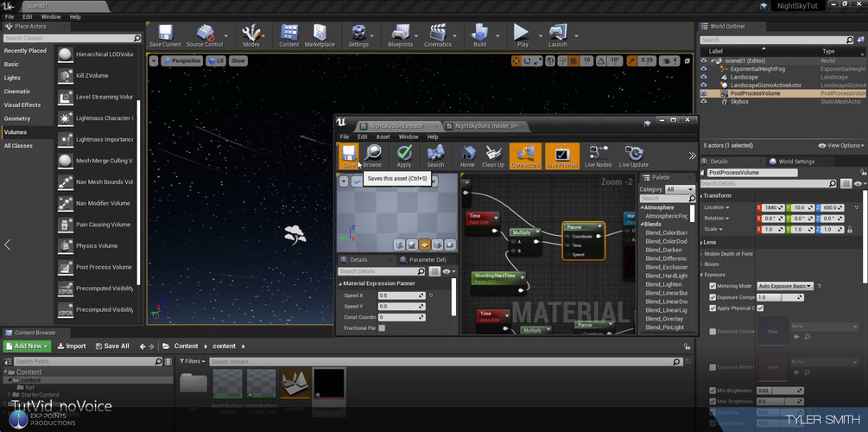
Task: Click Search in material editor toolbar
Action: 435,156
